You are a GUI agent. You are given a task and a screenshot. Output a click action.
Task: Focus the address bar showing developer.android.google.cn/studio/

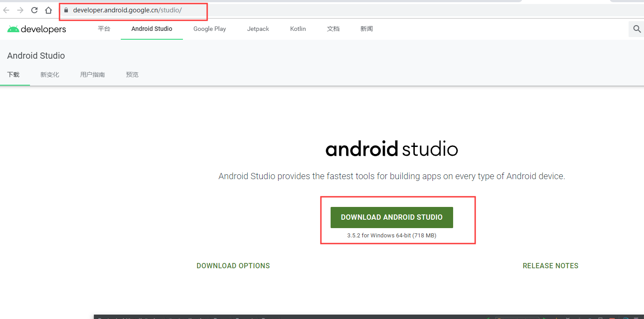(351, 10)
